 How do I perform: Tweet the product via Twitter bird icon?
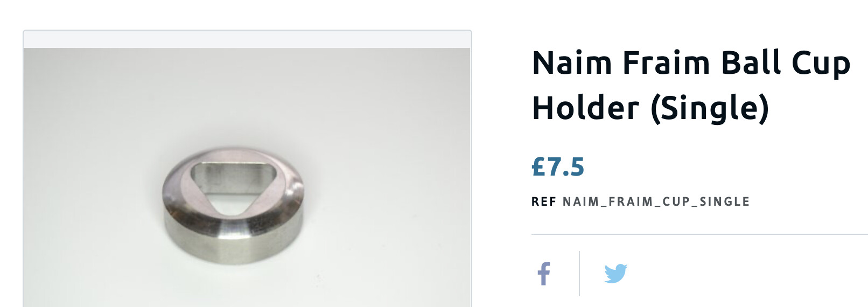(x=615, y=274)
